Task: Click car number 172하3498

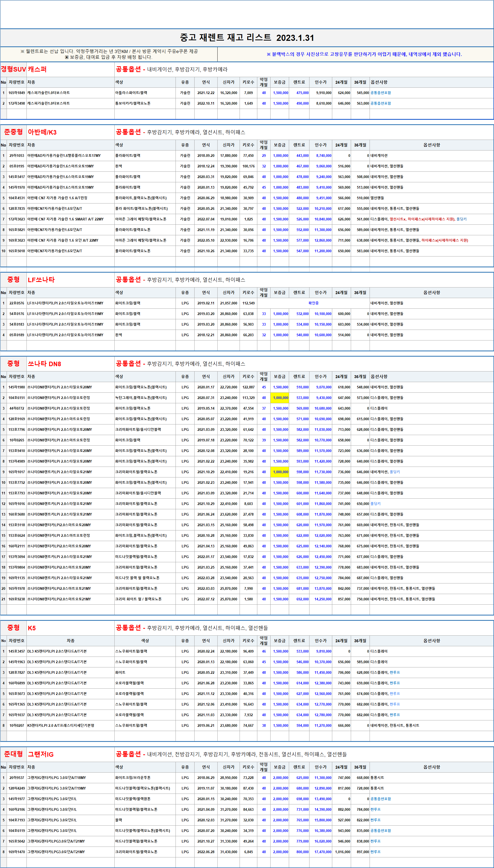Action: (17, 104)
